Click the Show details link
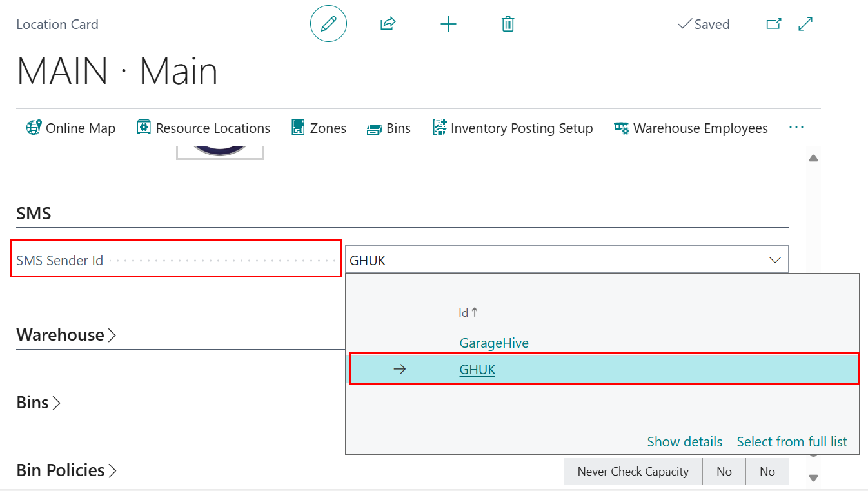This screenshot has width=868, height=491. [x=685, y=441]
